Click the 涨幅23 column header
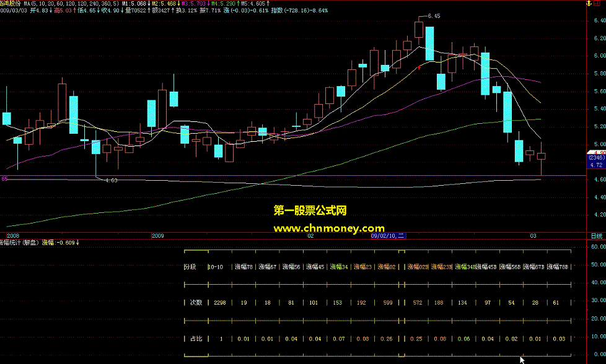Image resolution: width=606 pixels, height=364 pixels. pos(362,267)
